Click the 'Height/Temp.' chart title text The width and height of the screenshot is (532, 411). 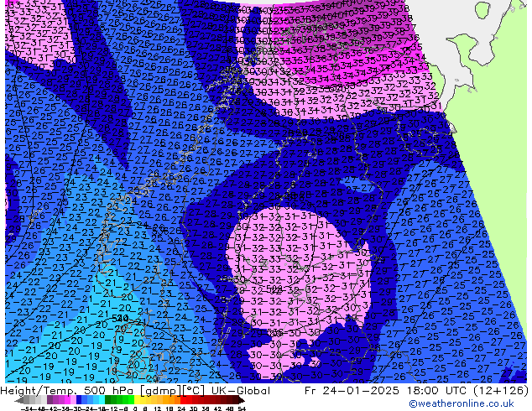39,391
